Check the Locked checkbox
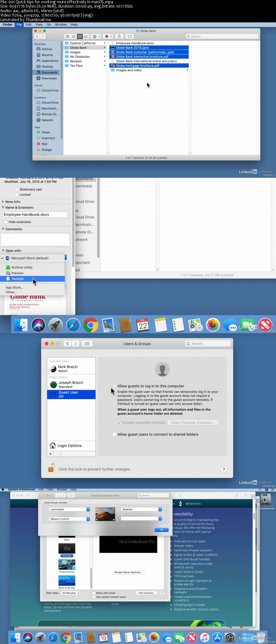The image size is (276, 644). click(x=17, y=195)
